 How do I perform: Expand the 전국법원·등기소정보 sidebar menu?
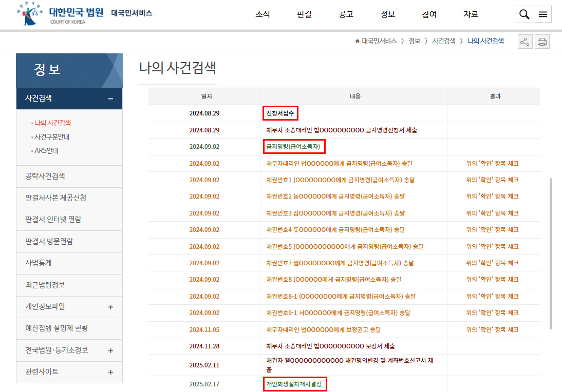click(110, 350)
